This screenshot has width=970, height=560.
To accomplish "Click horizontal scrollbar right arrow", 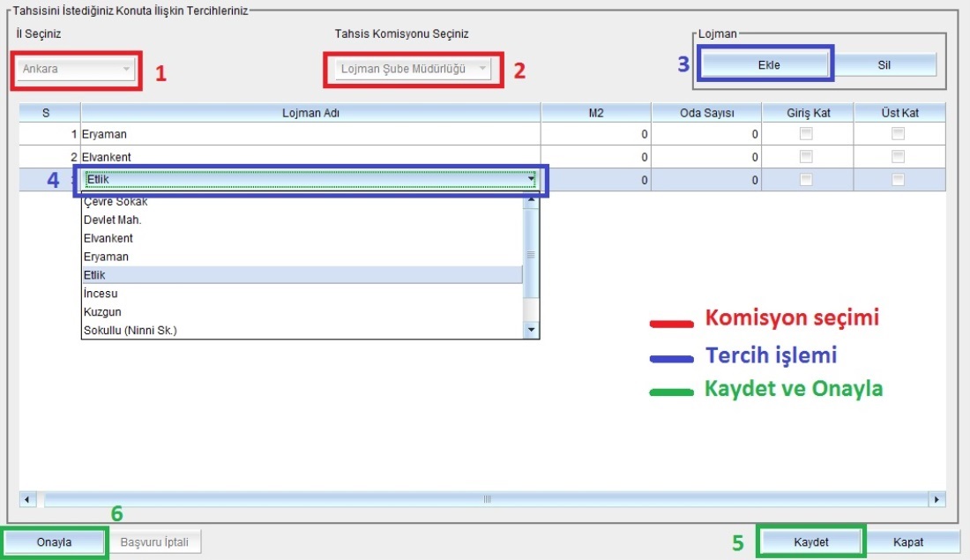I will coord(936,500).
